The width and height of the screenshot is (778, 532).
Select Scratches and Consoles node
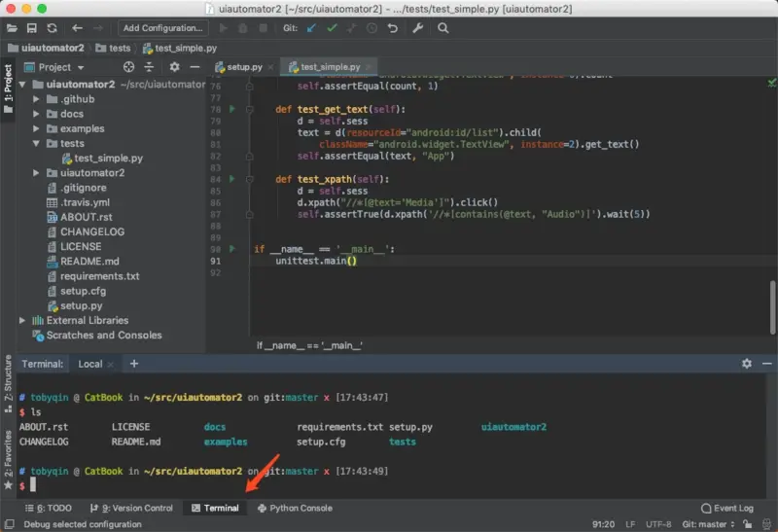tap(97, 336)
